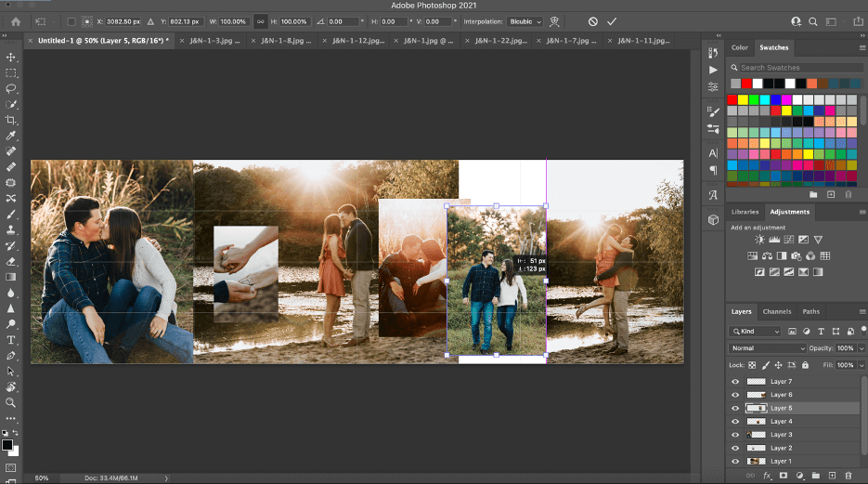Hide Layer 7 with its eye icon
The height and width of the screenshot is (484, 868).
tap(735, 382)
